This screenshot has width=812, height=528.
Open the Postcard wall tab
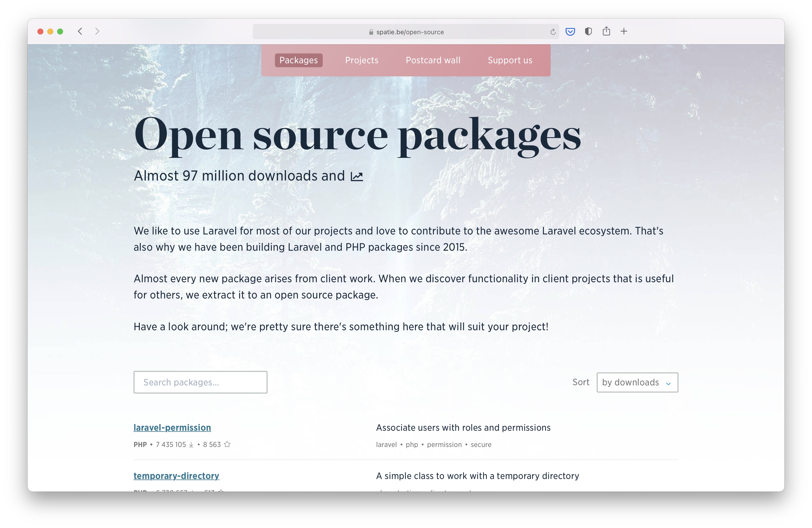click(x=433, y=60)
